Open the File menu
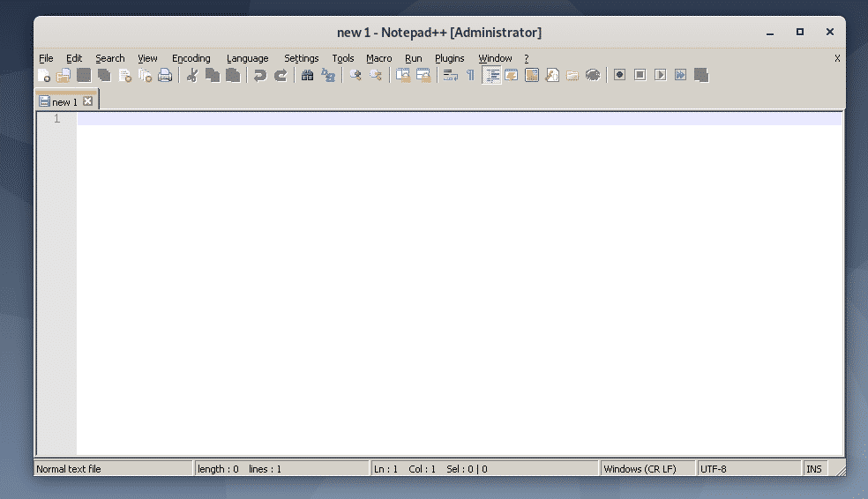The width and height of the screenshot is (868, 499). (46, 58)
